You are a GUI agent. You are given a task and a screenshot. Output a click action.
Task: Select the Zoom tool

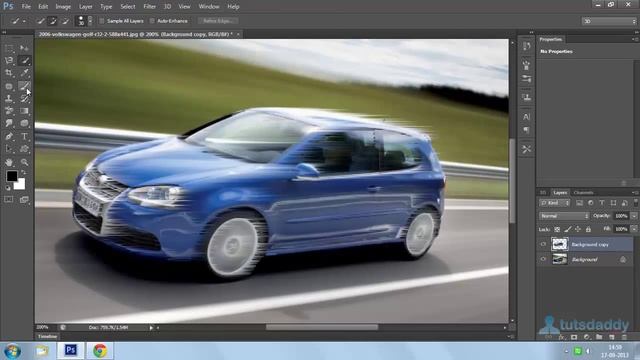pyautogui.click(x=24, y=162)
